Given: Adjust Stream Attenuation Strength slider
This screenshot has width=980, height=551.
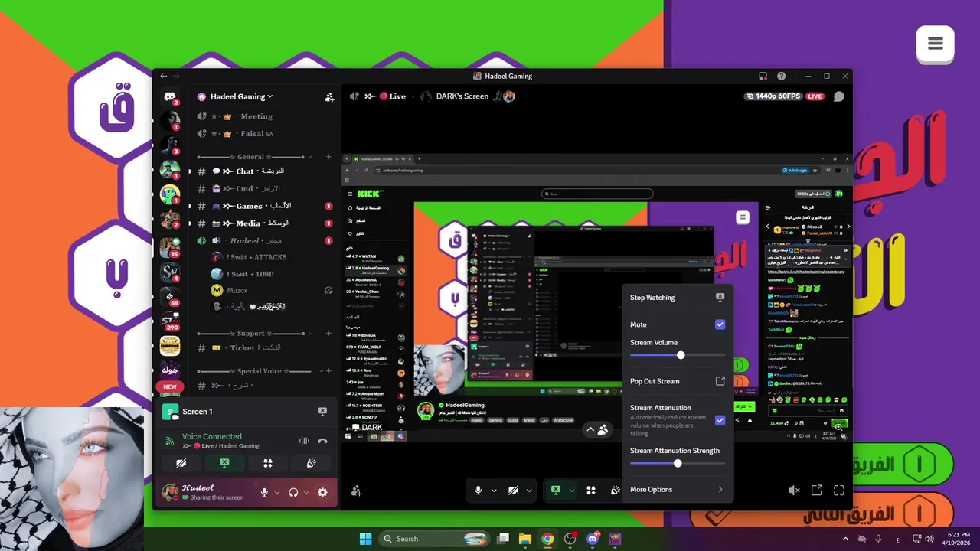Looking at the screenshot, I should (x=678, y=463).
